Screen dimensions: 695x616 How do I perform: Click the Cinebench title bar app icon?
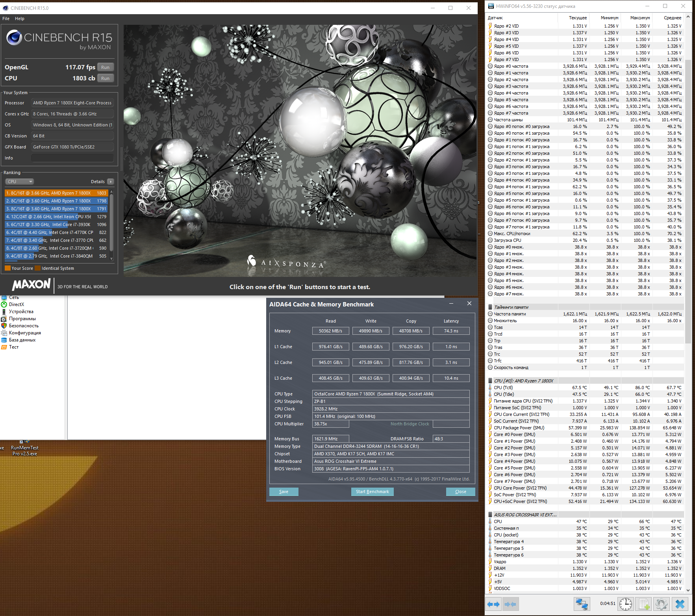pyautogui.click(x=5, y=8)
